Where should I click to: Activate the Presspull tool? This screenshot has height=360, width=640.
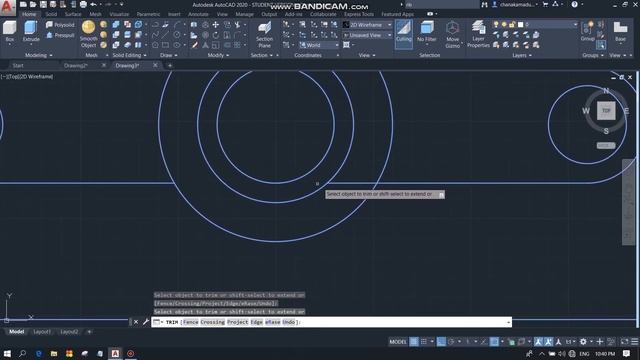pyautogui.click(x=60, y=35)
